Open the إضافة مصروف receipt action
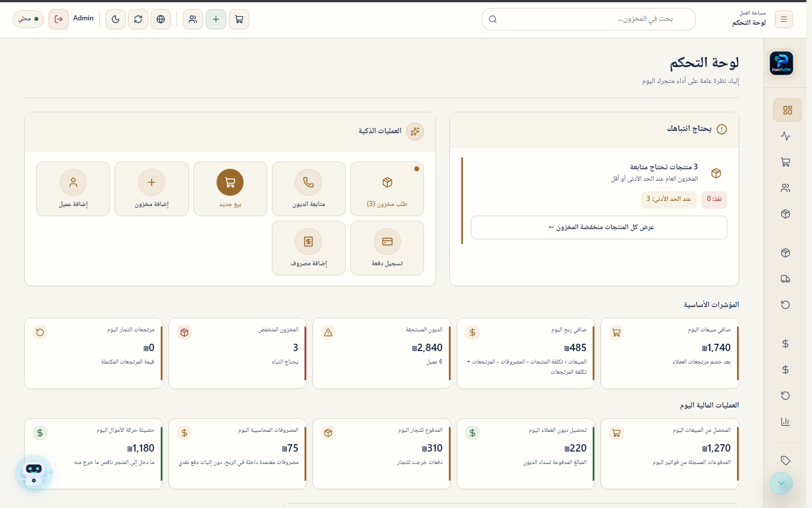Image resolution: width=812 pixels, height=508 pixels. pyautogui.click(x=308, y=248)
